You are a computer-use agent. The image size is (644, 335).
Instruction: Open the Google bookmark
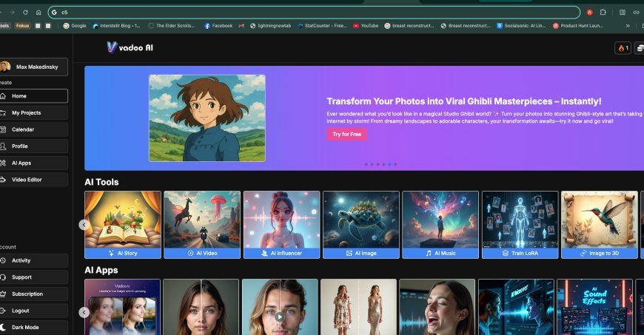coord(75,25)
